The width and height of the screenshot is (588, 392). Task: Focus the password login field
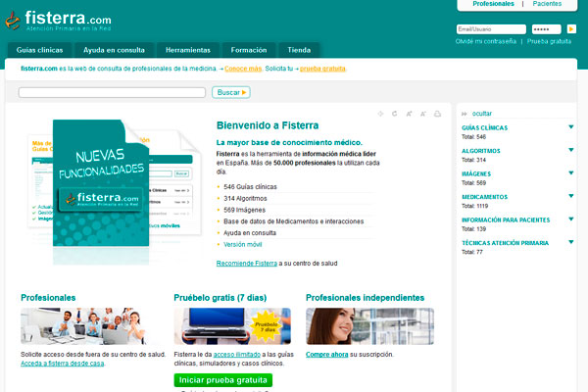(547, 28)
